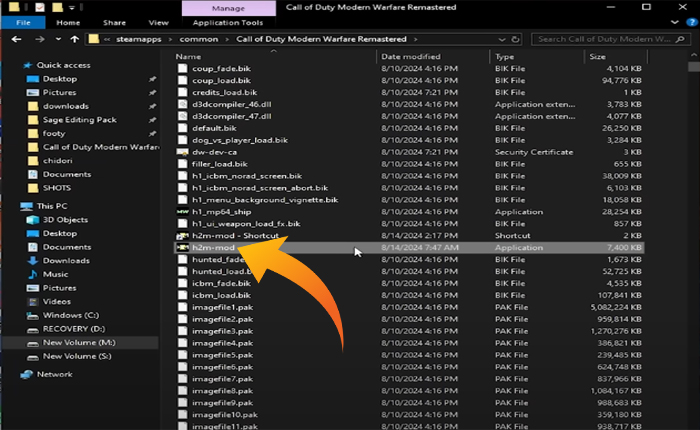Image resolution: width=700 pixels, height=430 pixels.
Task: Click the Properties checkmark icon in title bar
Action: (40, 7)
